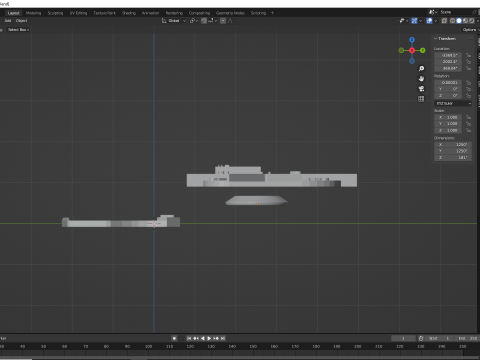Click the pin scene icon
The height and width of the screenshot is (360, 480).
474,12
